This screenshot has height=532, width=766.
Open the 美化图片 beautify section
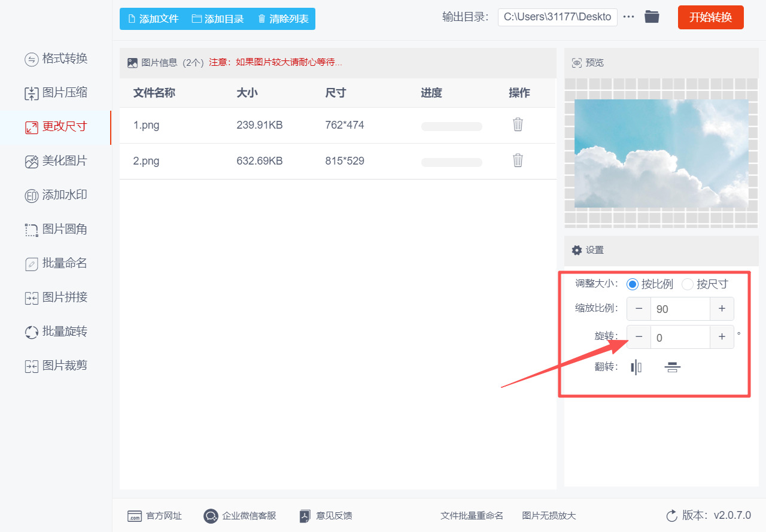[56, 161]
